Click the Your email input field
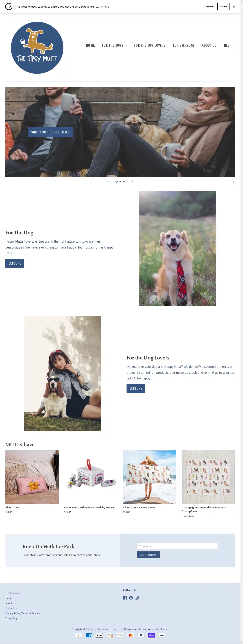This screenshot has width=243, height=644. coord(177,546)
